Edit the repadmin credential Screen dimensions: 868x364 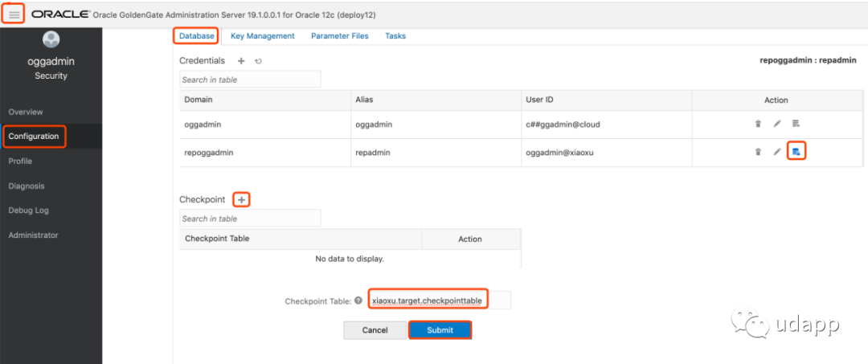(x=776, y=151)
